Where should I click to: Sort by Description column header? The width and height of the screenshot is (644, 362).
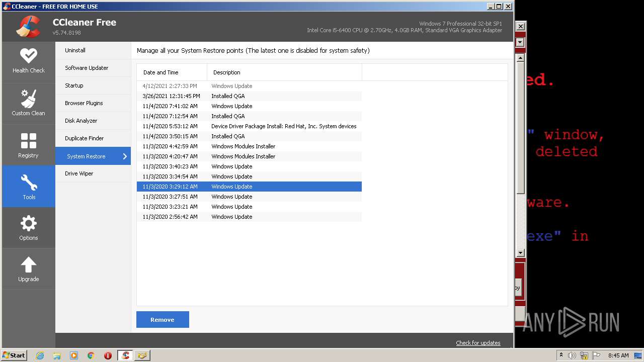point(284,72)
